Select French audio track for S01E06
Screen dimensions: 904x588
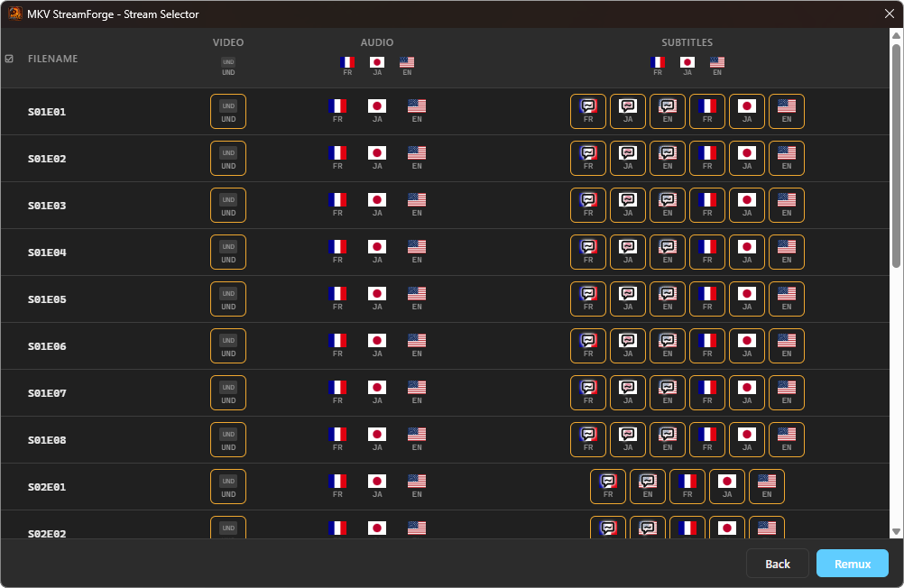pyautogui.click(x=337, y=346)
